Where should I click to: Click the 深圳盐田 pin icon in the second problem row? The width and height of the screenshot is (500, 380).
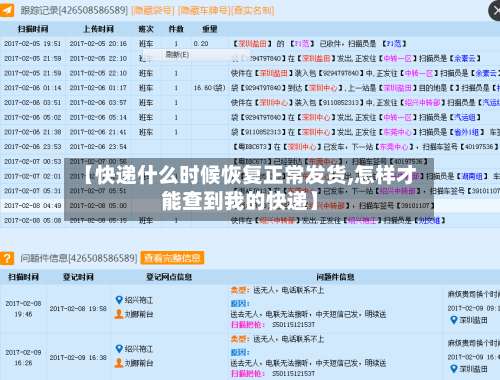[x=453, y=369]
